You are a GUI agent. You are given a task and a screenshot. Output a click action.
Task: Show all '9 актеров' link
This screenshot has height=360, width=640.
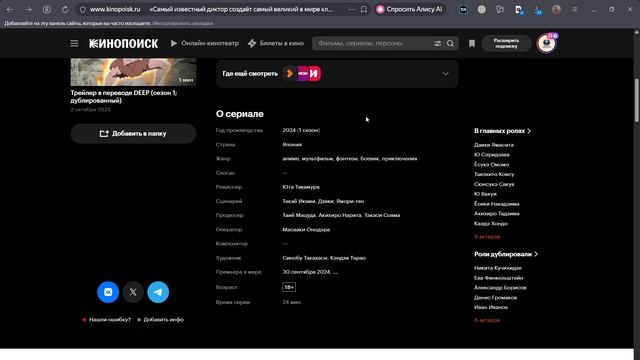click(x=487, y=237)
